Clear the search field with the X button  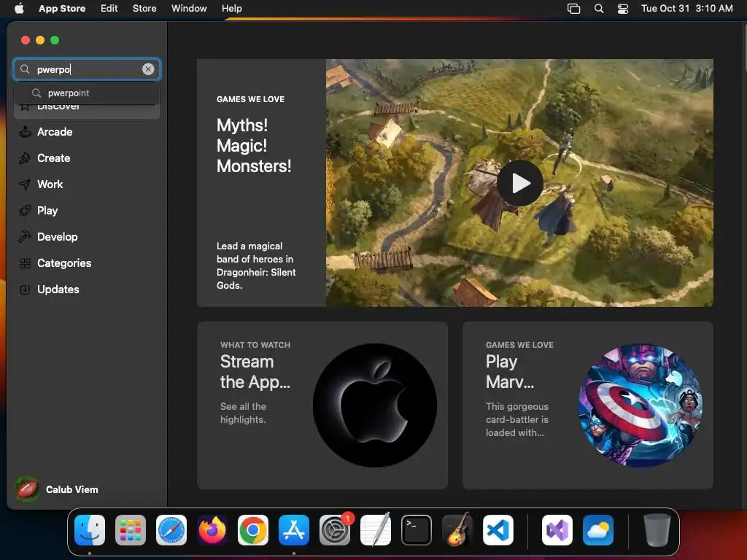tap(148, 69)
